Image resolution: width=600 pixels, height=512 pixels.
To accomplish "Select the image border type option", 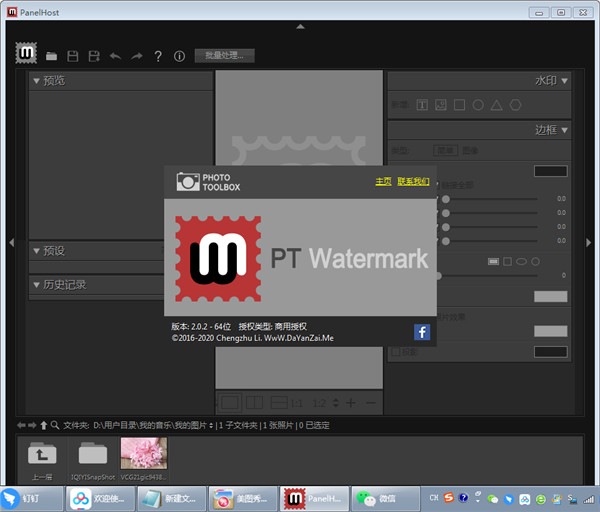I will tap(470, 150).
